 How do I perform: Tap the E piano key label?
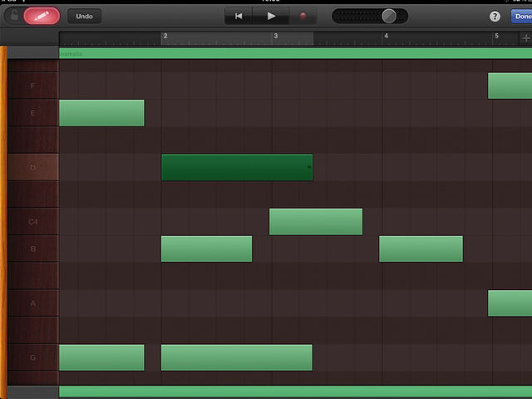coord(32,113)
